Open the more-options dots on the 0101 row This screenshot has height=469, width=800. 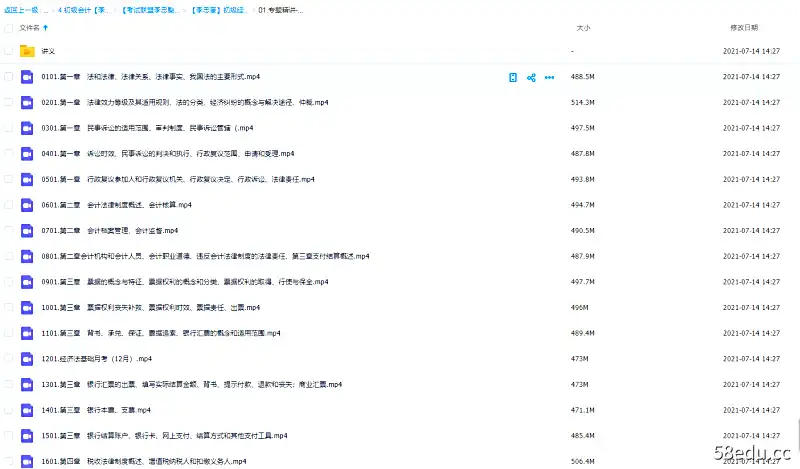pyautogui.click(x=549, y=78)
